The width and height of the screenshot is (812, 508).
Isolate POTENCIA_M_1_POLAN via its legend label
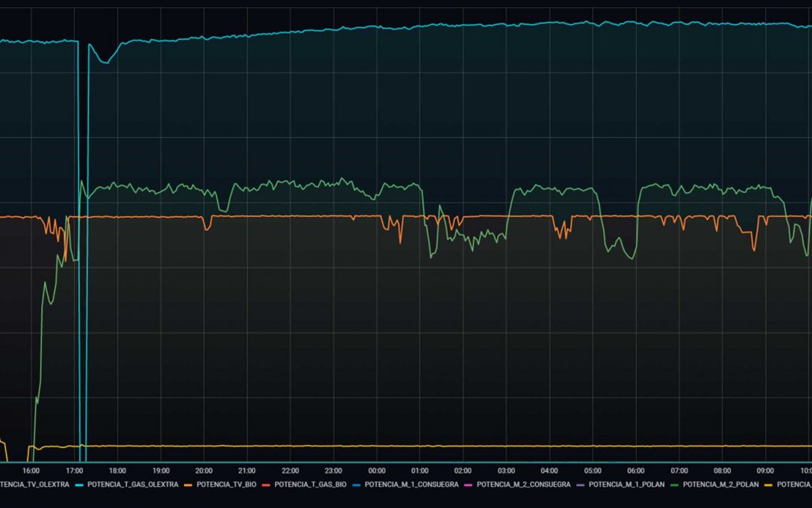point(626,485)
